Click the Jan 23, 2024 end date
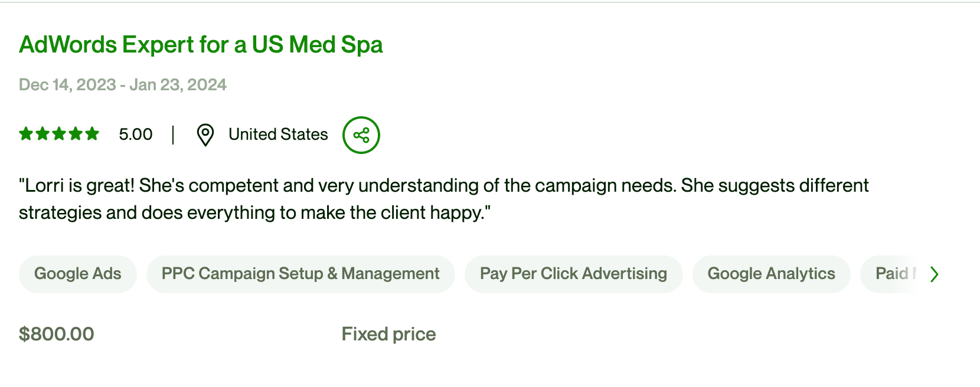The width and height of the screenshot is (980, 387). pyautogui.click(x=178, y=85)
